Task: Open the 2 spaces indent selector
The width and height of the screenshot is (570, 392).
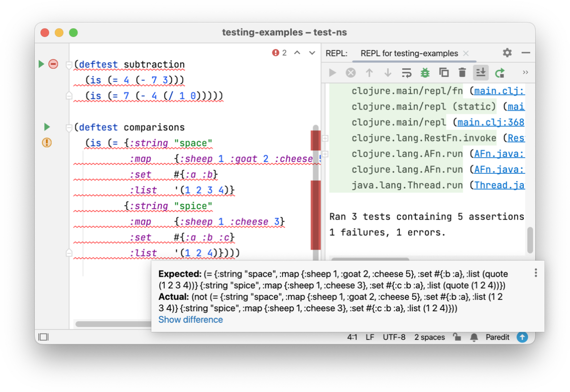Action: point(429,337)
